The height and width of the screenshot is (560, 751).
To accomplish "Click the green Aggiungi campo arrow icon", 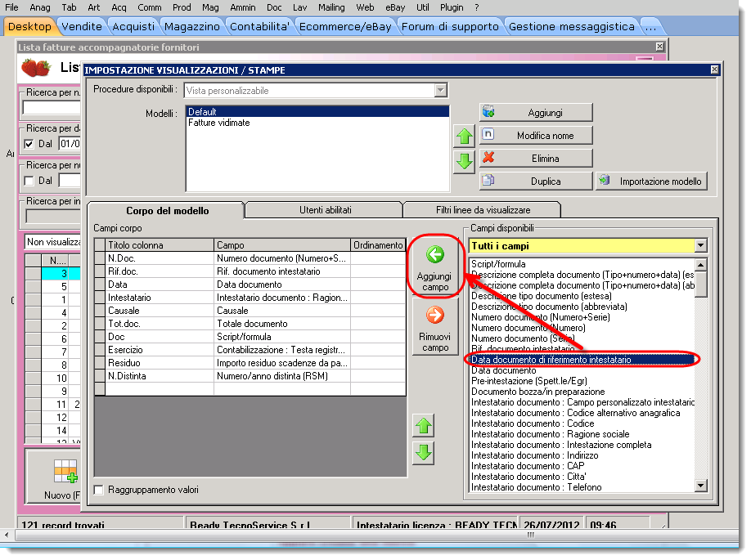I will 435,254.
